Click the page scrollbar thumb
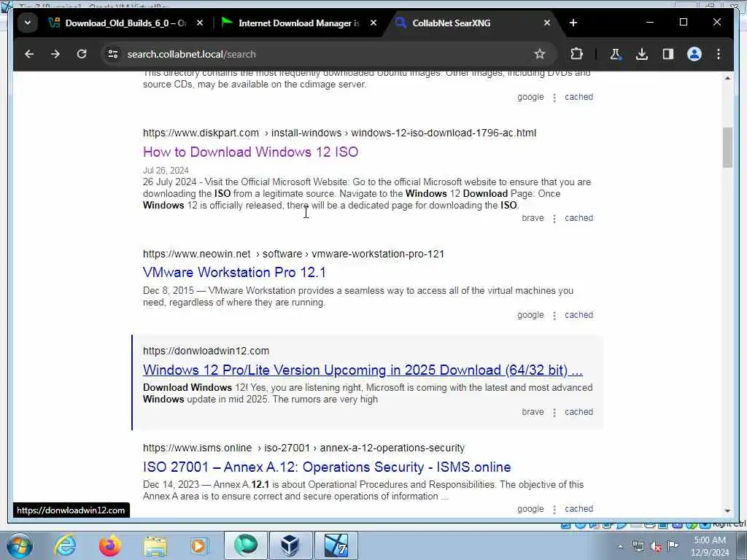Screen dimensions: 747x560 click(727, 147)
